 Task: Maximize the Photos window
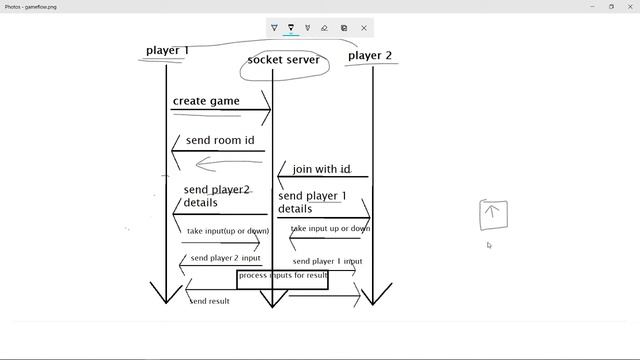(x=611, y=7)
